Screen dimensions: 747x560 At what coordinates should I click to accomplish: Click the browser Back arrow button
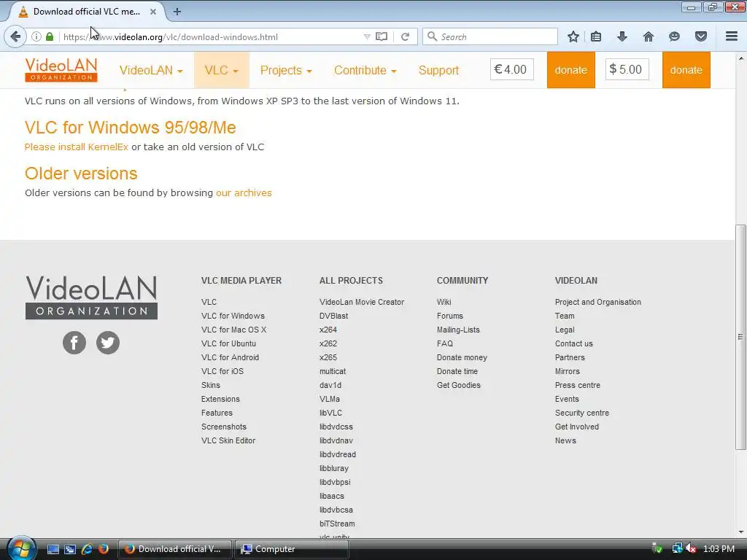click(15, 36)
